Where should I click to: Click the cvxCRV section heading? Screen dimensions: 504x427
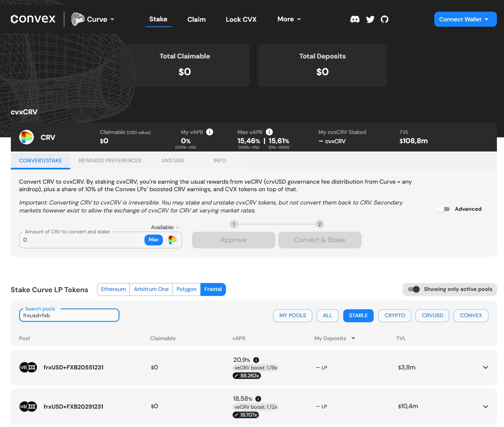pos(24,112)
